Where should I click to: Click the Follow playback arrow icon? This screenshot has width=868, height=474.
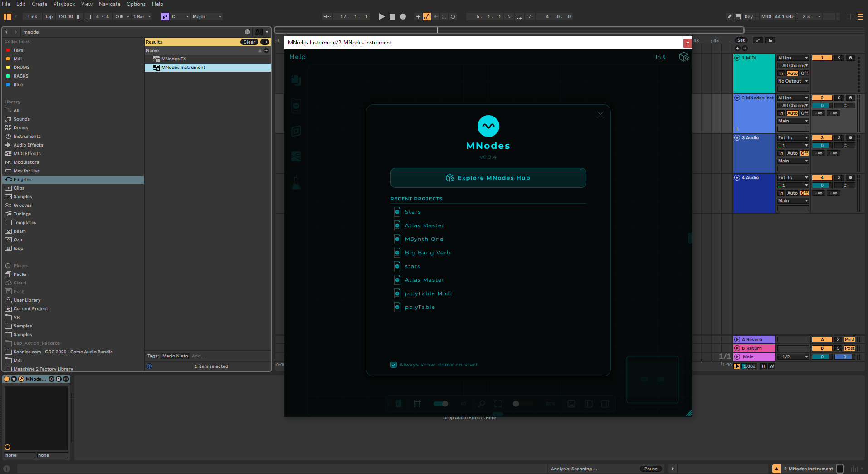(327, 17)
